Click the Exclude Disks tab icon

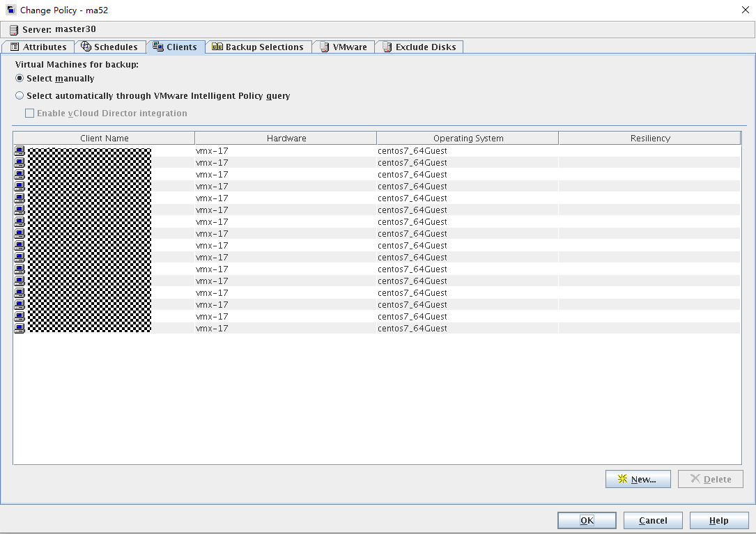click(x=387, y=47)
